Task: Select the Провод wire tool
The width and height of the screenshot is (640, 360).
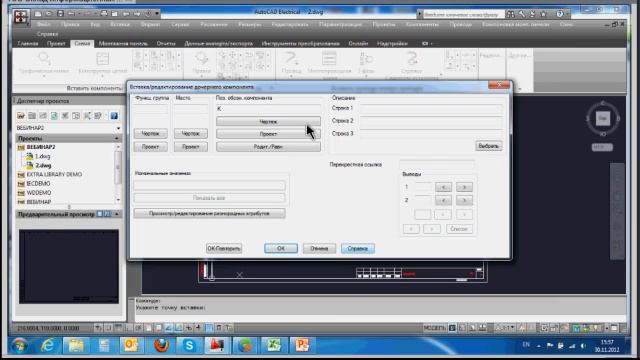Action: [291, 59]
